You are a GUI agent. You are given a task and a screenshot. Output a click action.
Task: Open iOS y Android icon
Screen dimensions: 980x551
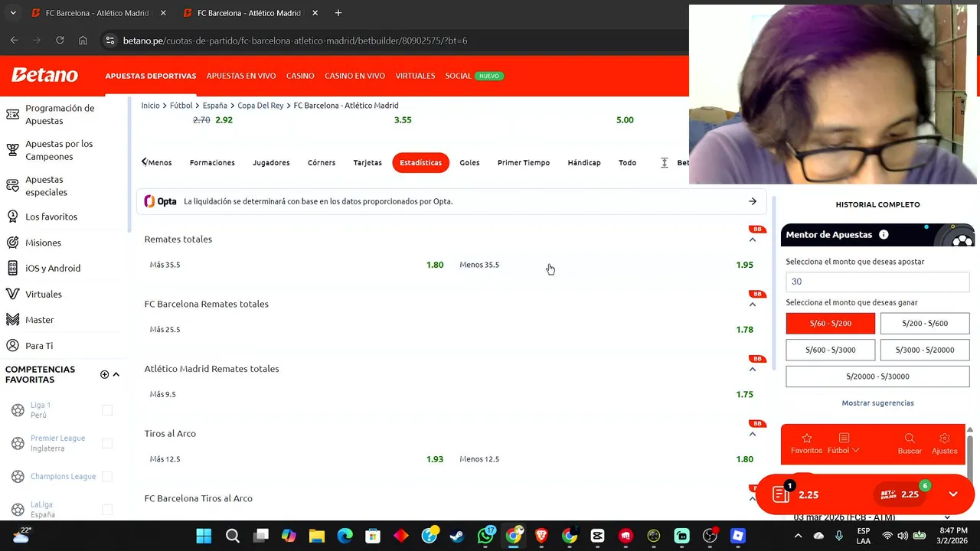click(12, 268)
